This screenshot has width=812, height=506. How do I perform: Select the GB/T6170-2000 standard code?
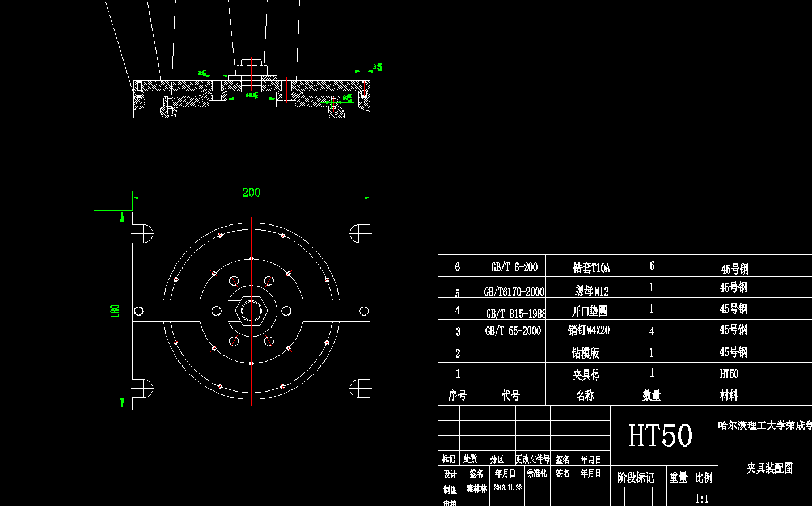[x=514, y=292]
